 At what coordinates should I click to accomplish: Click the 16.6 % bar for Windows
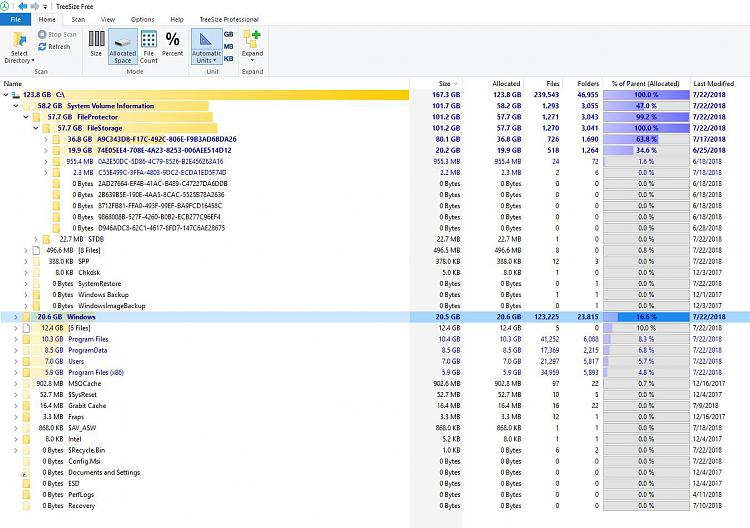(646, 317)
